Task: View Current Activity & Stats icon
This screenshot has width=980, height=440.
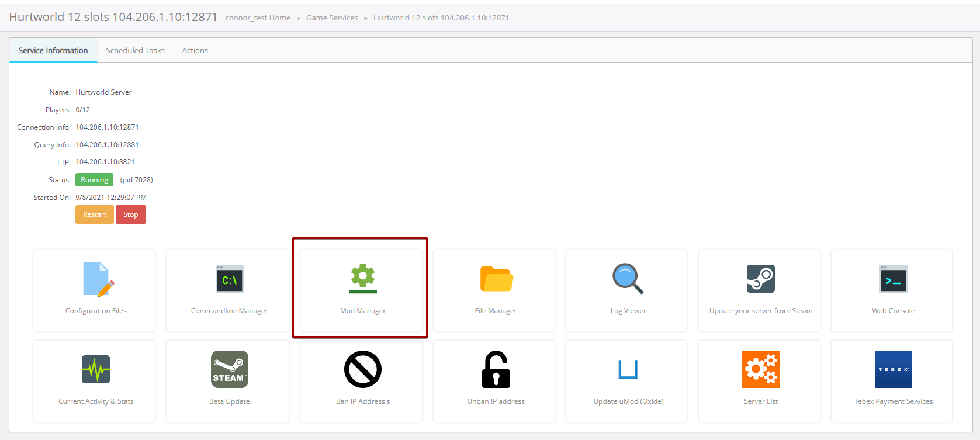Action: click(96, 369)
